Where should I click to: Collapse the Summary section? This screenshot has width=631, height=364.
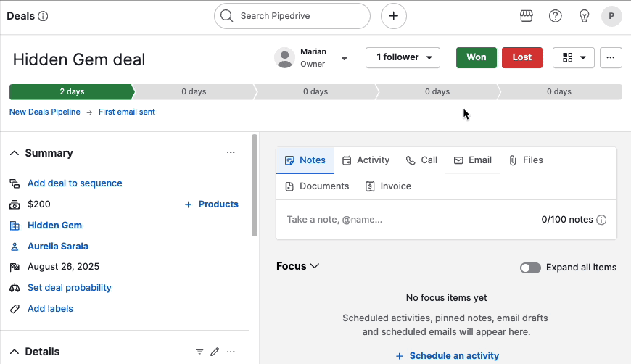point(15,153)
